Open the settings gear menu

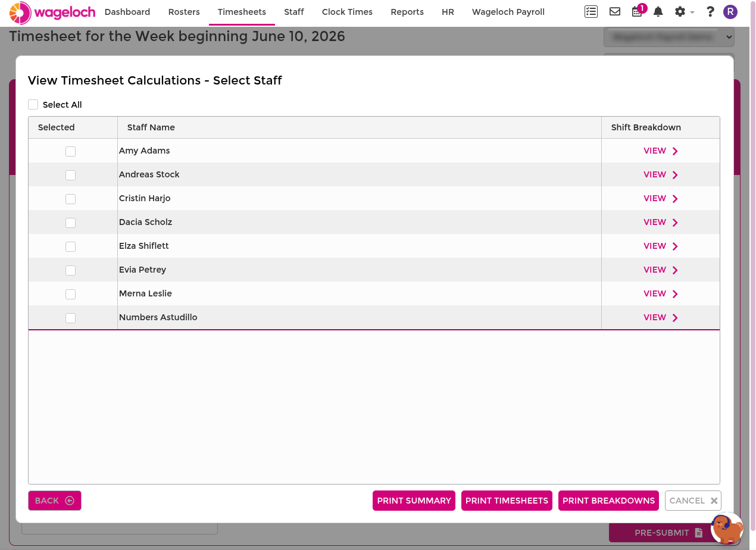click(x=684, y=11)
